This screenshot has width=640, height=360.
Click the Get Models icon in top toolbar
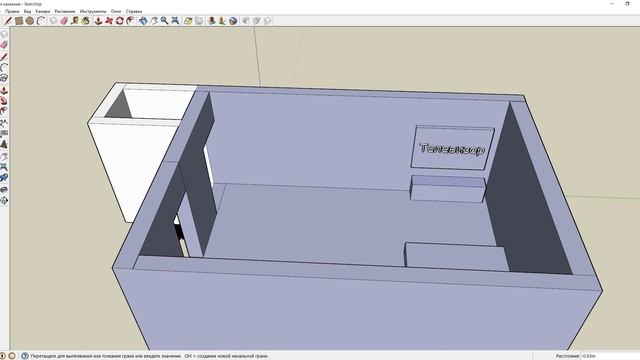(211, 20)
